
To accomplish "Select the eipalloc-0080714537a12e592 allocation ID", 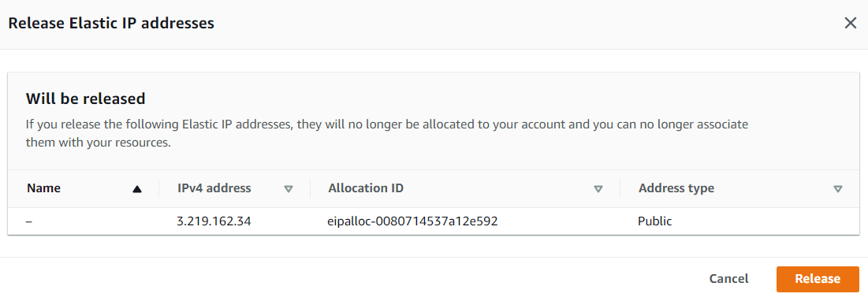I will 413,221.
